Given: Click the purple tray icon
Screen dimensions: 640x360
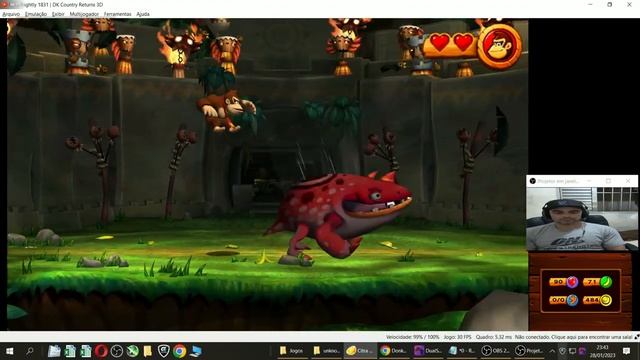Looking at the screenshot, I should pos(582,351).
